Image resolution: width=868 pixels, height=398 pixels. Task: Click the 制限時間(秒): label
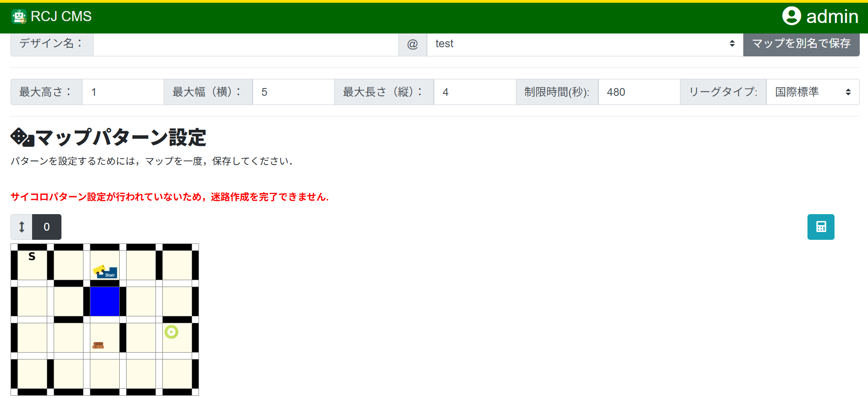point(557,92)
